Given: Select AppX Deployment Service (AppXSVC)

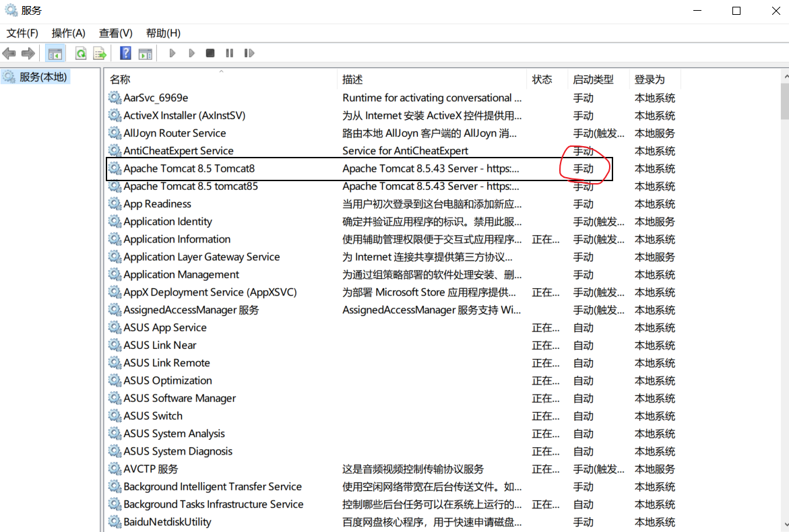Looking at the screenshot, I should pyautogui.click(x=210, y=292).
